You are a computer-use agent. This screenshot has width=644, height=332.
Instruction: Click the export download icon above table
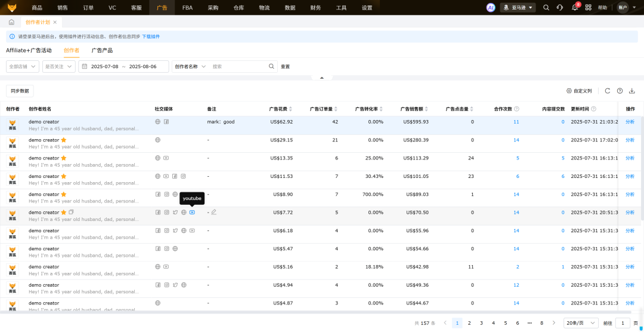(632, 91)
